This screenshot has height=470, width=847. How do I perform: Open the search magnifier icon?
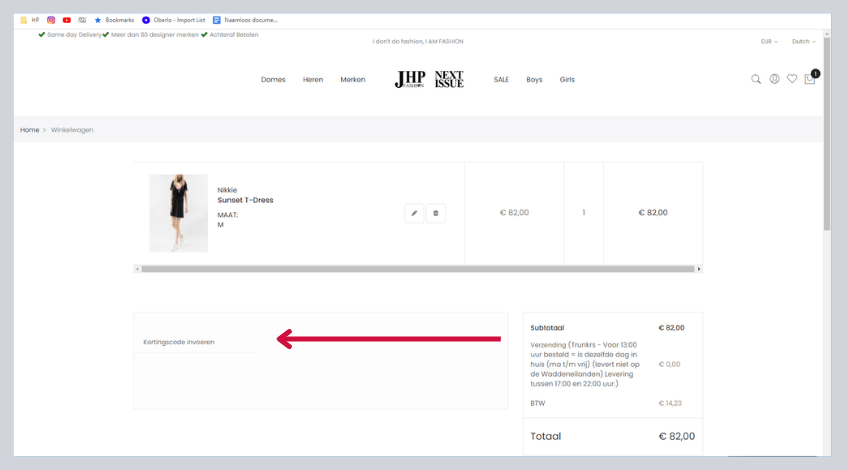756,79
